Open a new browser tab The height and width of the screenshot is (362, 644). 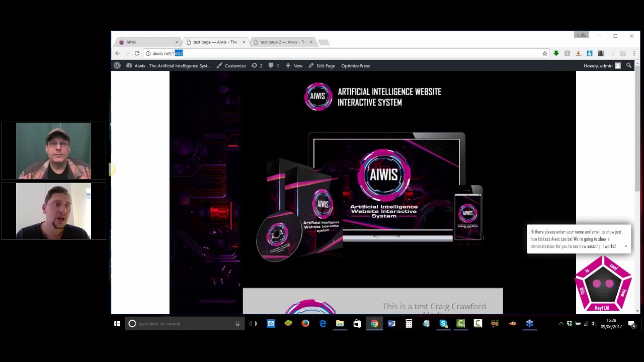[324, 42]
